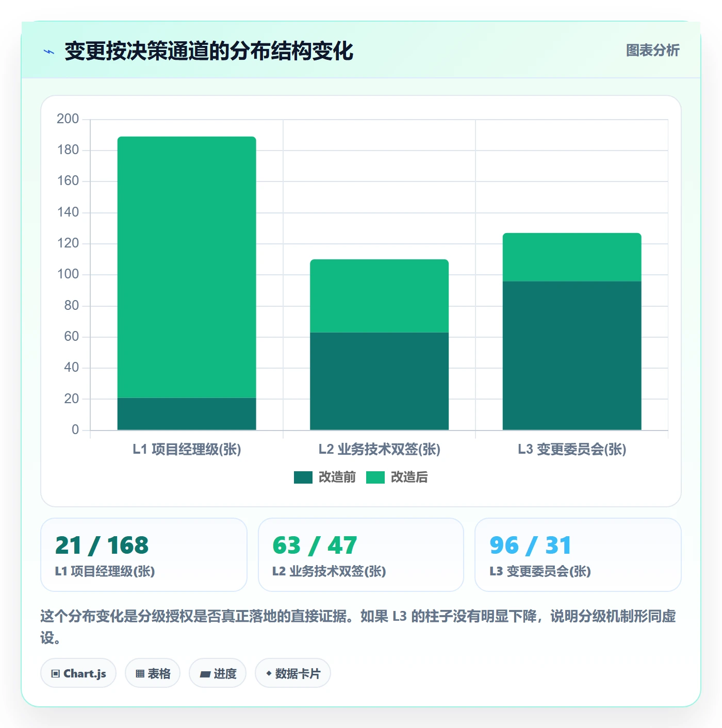Click the x-axis label L2 业务技术双签(张)
The height and width of the screenshot is (728, 722).
[x=380, y=450]
